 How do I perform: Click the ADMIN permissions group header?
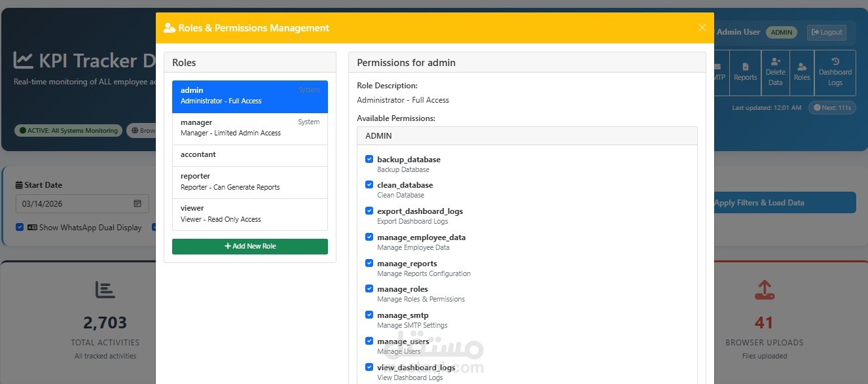[x=527, y=135]
